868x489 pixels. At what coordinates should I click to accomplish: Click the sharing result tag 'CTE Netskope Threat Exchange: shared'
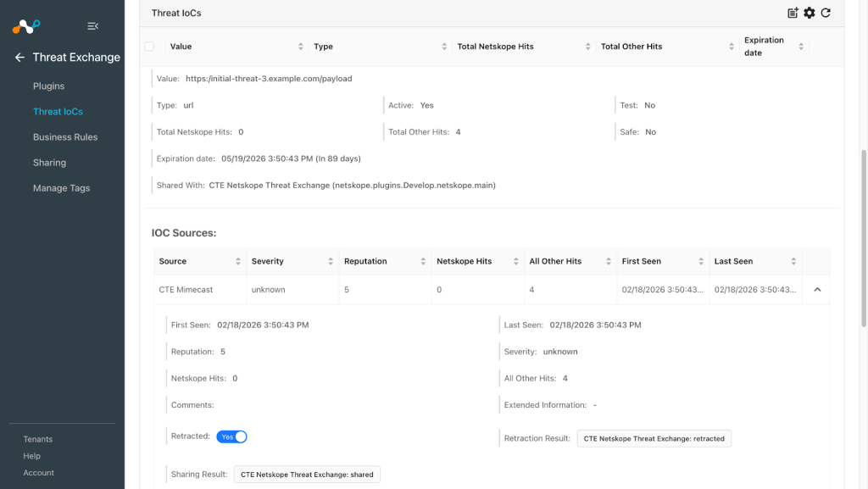[307, 475]
